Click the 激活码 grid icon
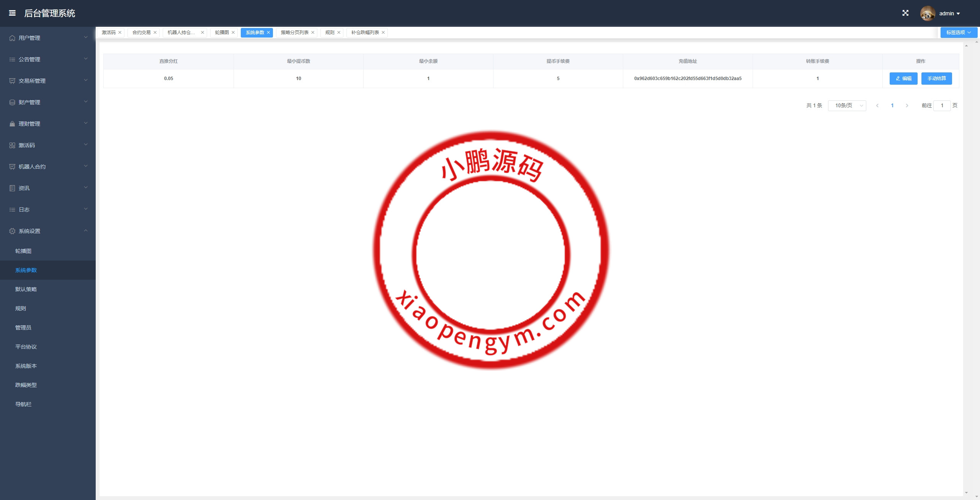 [x=11, y=145]
